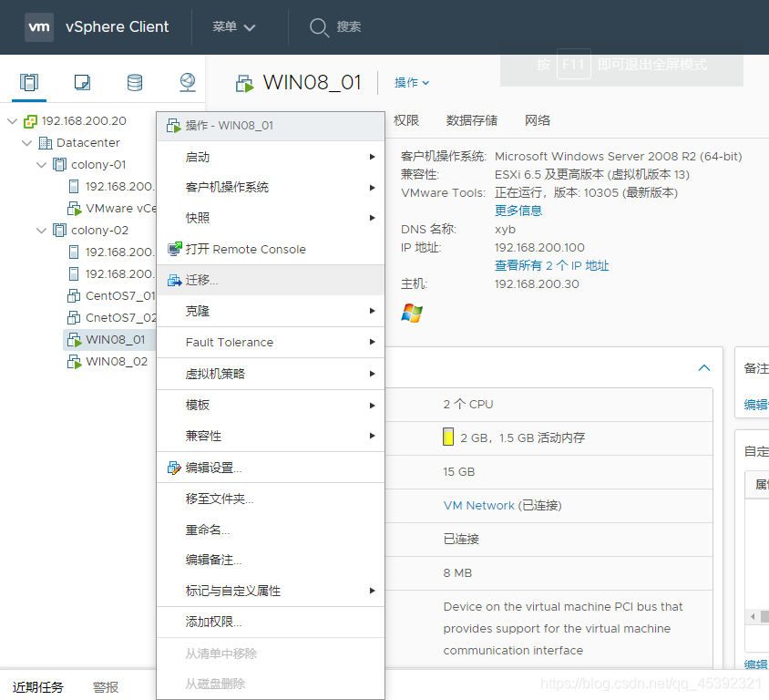Click the powered-on VM icon beside WIN08_01 title
The height and width of the screenshot is (700, 769).
(245, 83)
